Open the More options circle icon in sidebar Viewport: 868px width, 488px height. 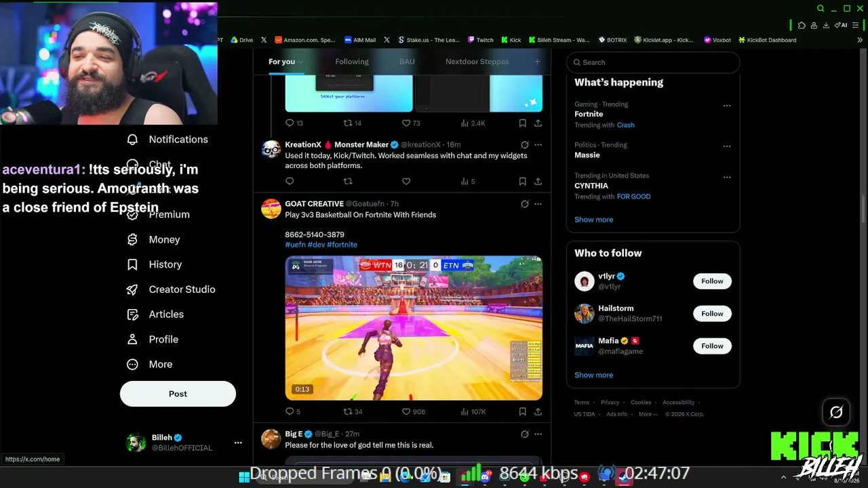tap(132, 365)
